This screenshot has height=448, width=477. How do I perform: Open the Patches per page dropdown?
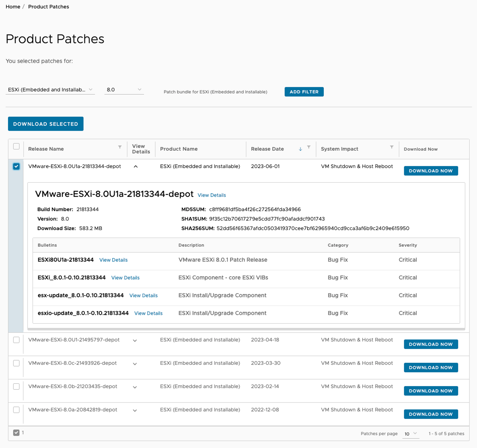(410, 434)
